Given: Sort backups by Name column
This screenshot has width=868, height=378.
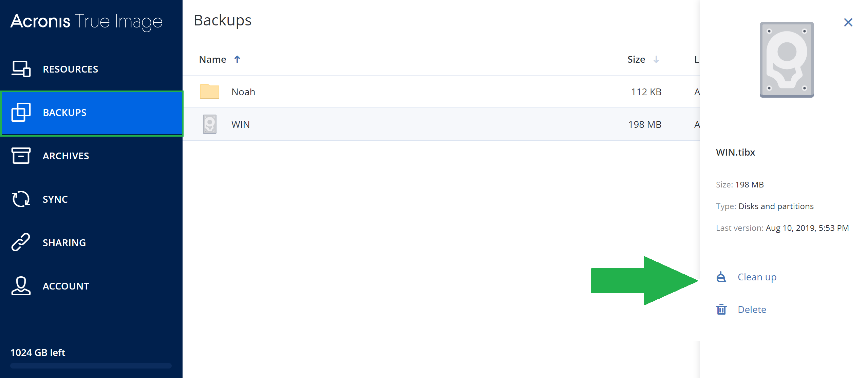Looking at the screenshot, I should 212,59.
